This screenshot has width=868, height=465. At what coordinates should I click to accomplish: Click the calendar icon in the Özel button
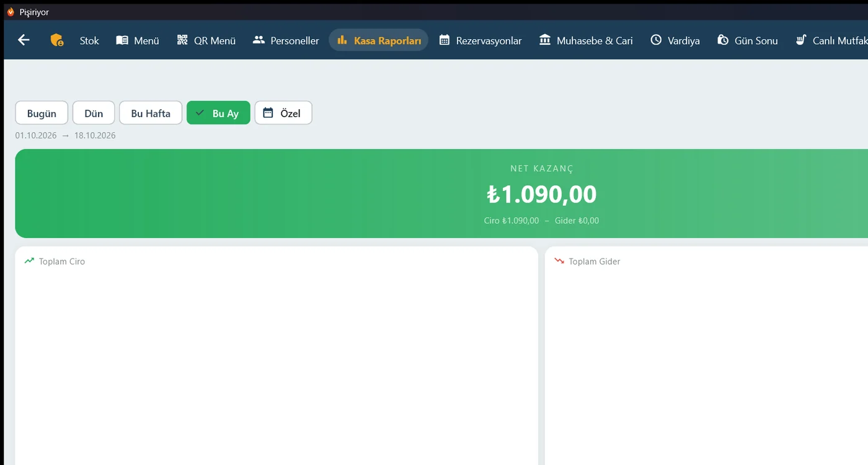click(x=268, y=113)
